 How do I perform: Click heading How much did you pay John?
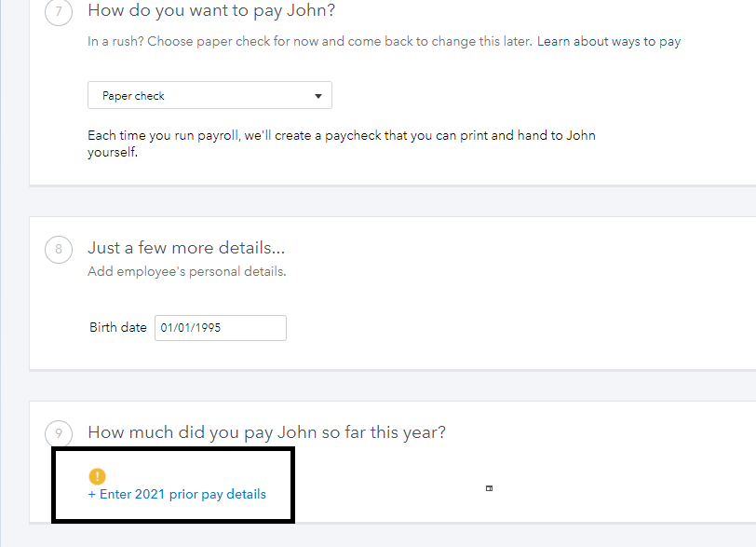266,432
